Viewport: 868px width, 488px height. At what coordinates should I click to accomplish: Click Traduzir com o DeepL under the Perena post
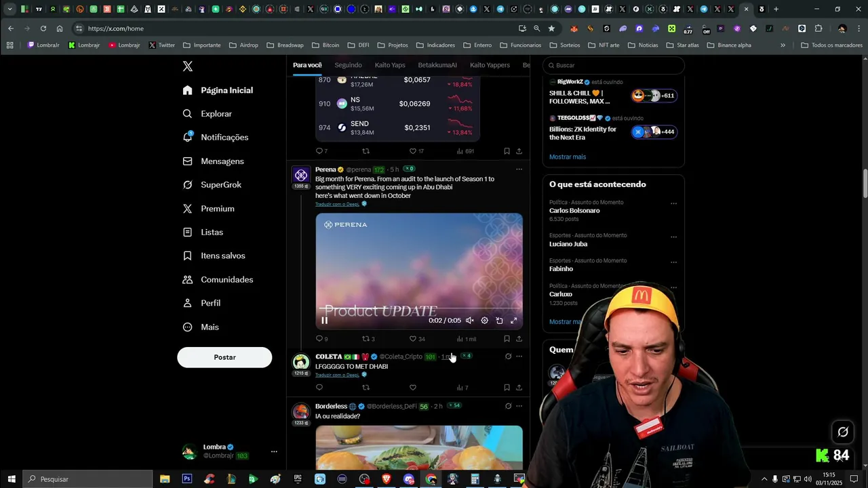coord(338,204)
